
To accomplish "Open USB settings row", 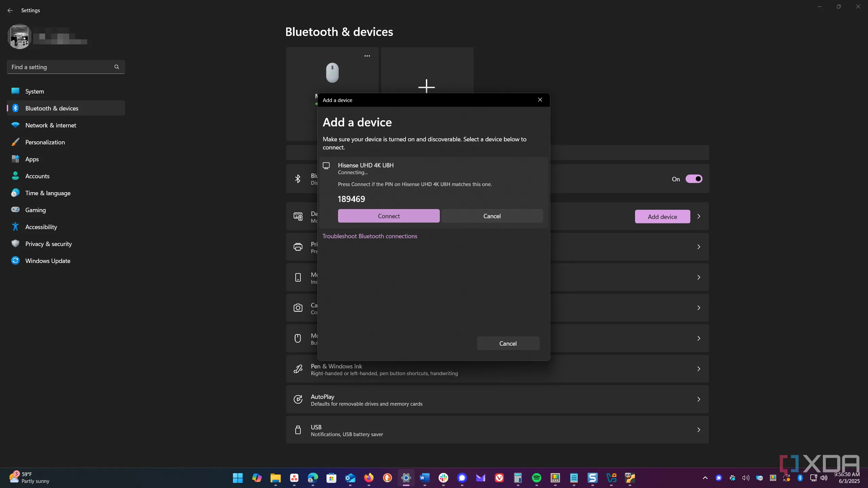I will (497, 430).
